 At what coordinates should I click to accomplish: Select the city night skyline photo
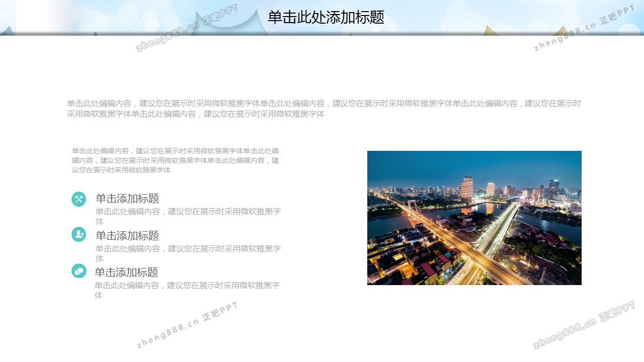tap(474, 218)
